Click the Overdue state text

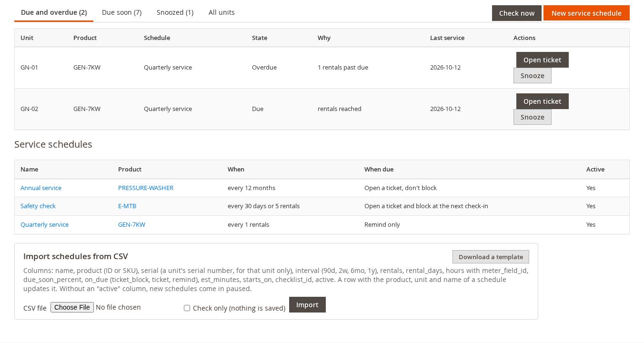[x=264, y=68]
